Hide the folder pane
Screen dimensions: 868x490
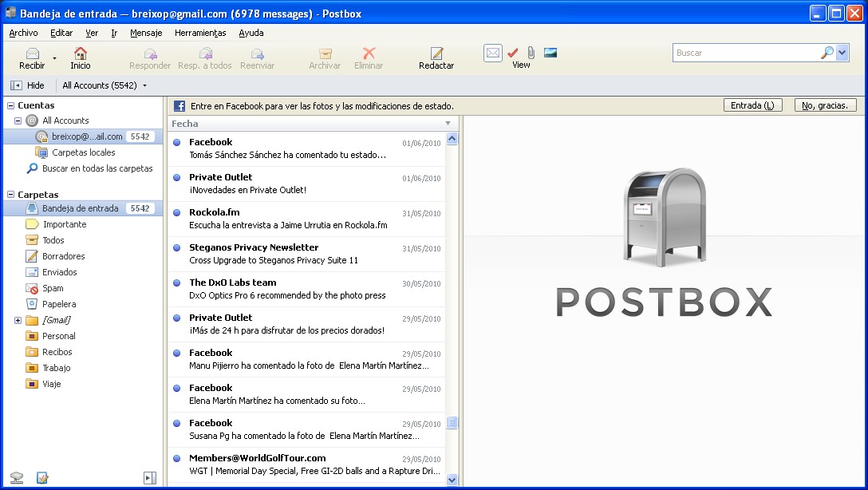(28, 85)
